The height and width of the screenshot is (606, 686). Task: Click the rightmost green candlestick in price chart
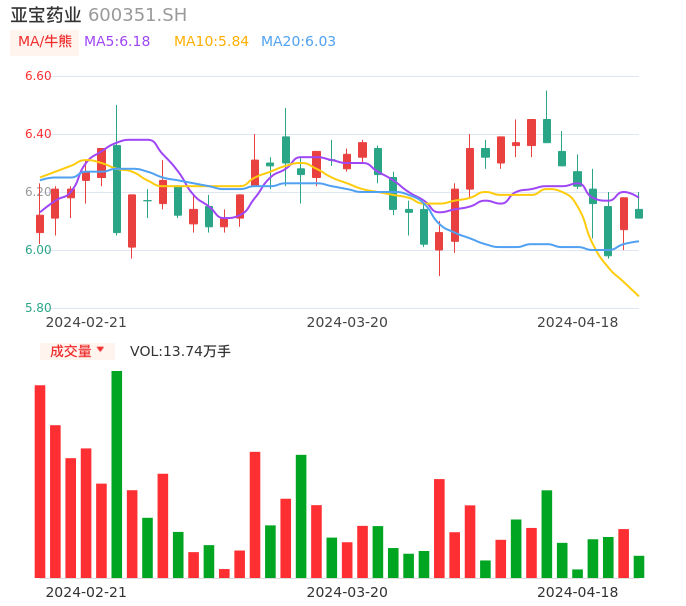pyautogui.click(x=639, y=214)
